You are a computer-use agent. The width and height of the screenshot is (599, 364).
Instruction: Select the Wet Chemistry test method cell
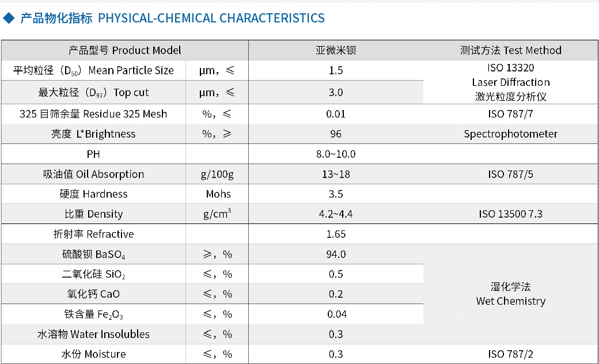[x=510, y=294]
